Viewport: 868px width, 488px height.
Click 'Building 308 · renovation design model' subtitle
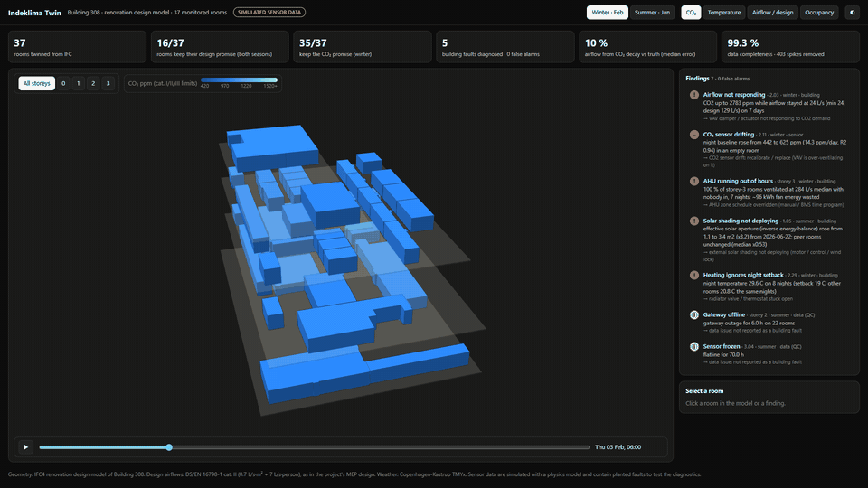[x=118, y=12]
